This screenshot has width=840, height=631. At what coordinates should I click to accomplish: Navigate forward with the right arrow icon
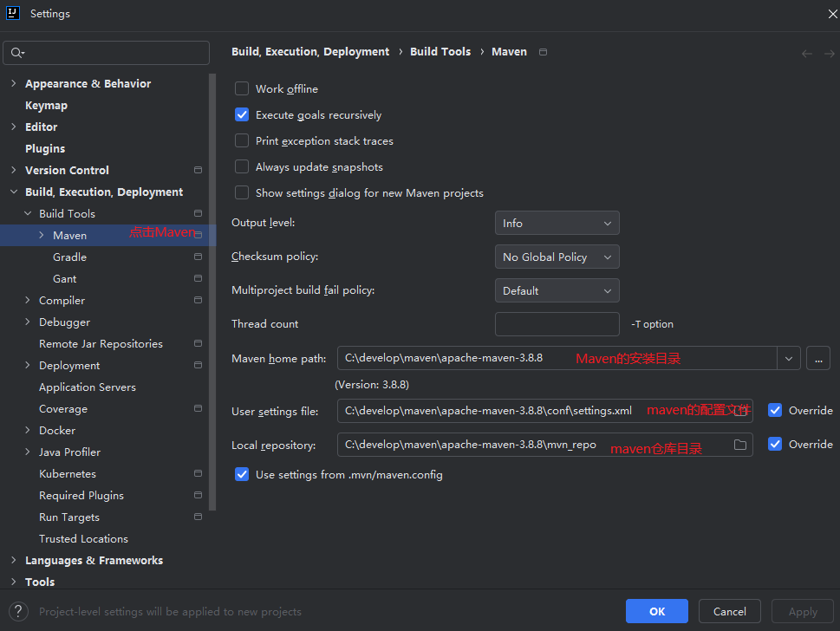830,54
